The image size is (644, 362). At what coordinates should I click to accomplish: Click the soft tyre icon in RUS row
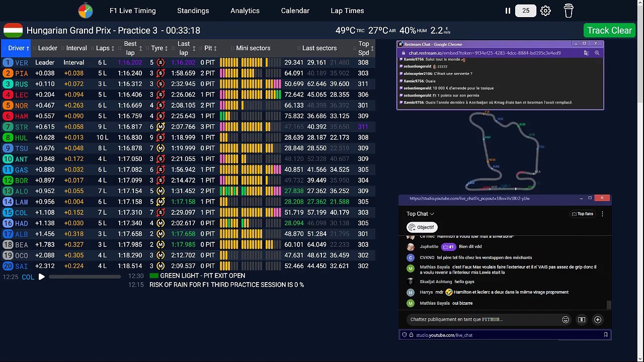click(160, 84)
